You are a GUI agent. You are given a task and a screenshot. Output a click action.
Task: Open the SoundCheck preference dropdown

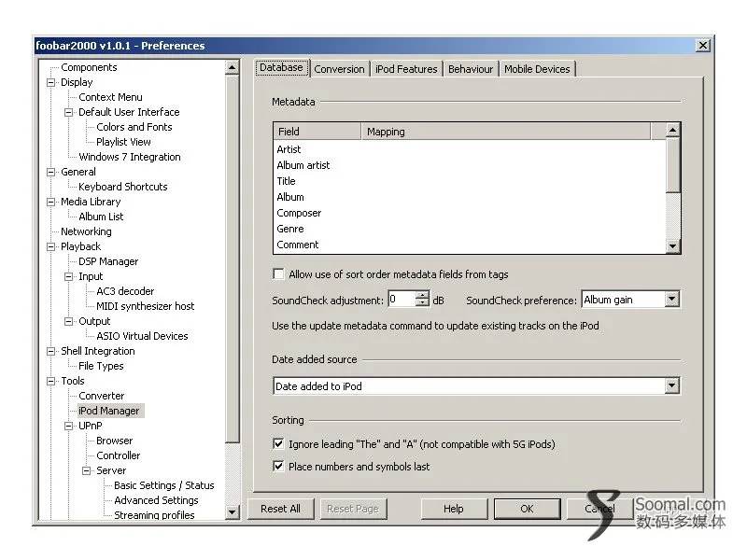(671, 299)
